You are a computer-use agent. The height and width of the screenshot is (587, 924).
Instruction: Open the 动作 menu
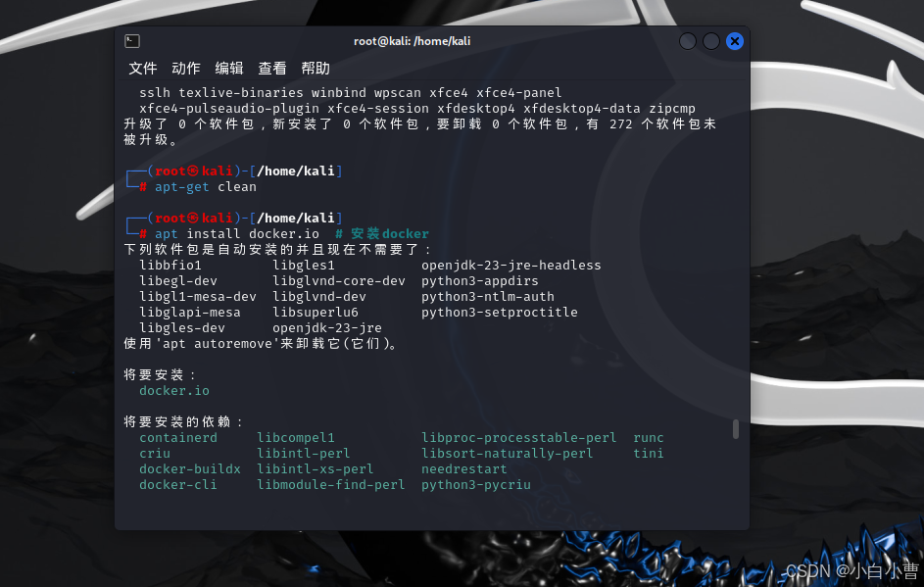coord(185,69)
